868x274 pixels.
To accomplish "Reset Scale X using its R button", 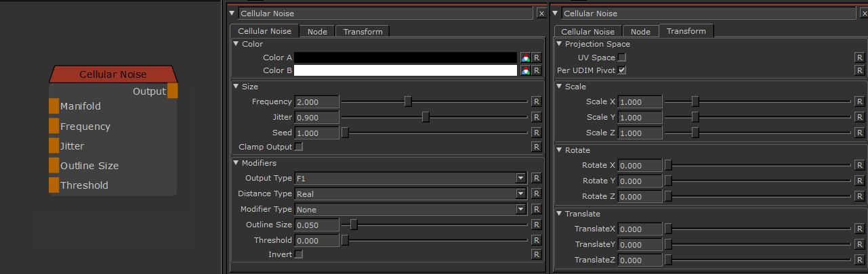I will coord(860,101).
